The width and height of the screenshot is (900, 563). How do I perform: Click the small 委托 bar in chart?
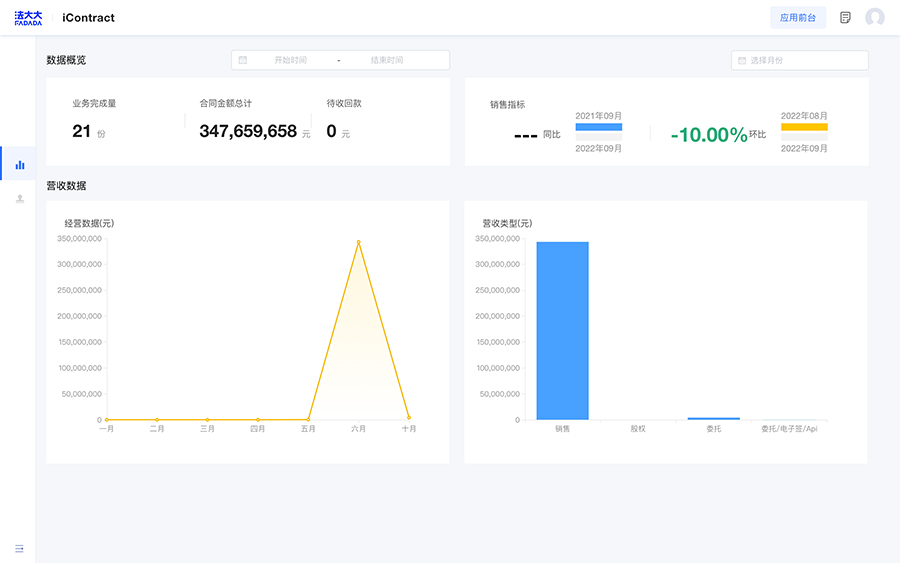(x=713, y=418)
